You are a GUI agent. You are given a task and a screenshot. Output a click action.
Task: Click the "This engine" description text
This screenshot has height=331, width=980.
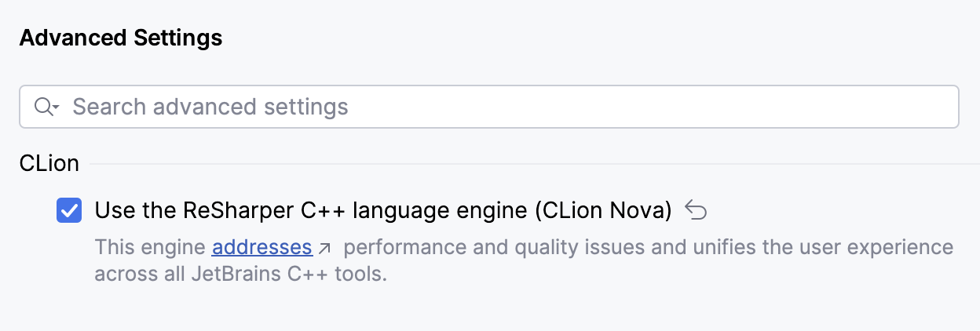tap(151, 248)
